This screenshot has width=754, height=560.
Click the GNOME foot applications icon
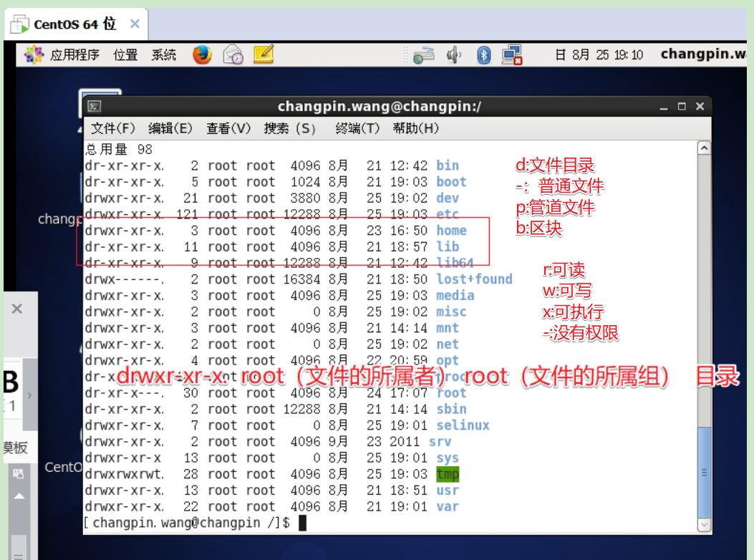[x=34, y=54]
